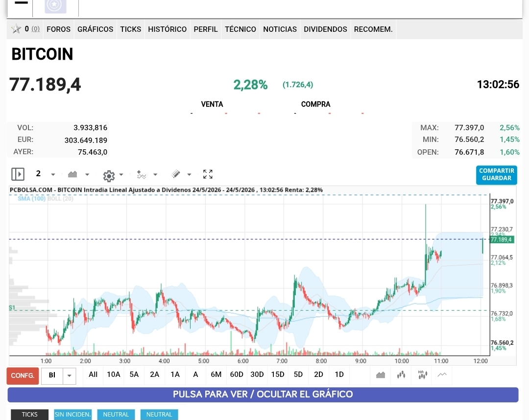The width and height of the screenshot is (529, 420).
Task: Switch to the TÉCNICO tab
Action: tap(240, 29)
